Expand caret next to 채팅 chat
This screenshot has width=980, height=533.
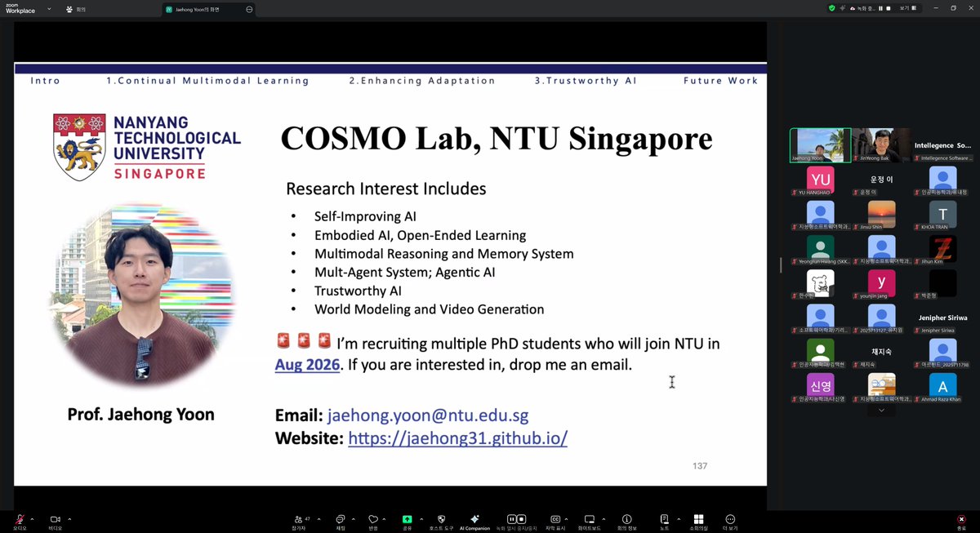[354, 518]
